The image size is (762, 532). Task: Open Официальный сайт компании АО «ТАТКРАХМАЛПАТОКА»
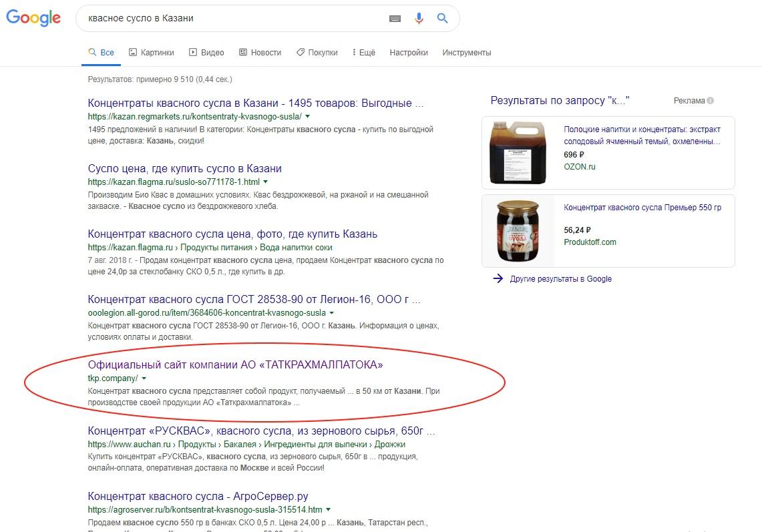(x=235, y=365)
